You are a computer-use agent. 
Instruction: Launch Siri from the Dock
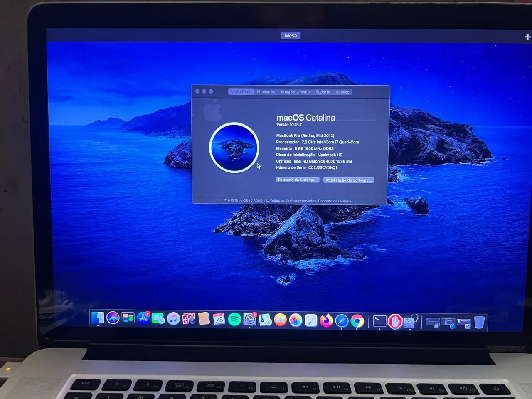click(113, 318)
